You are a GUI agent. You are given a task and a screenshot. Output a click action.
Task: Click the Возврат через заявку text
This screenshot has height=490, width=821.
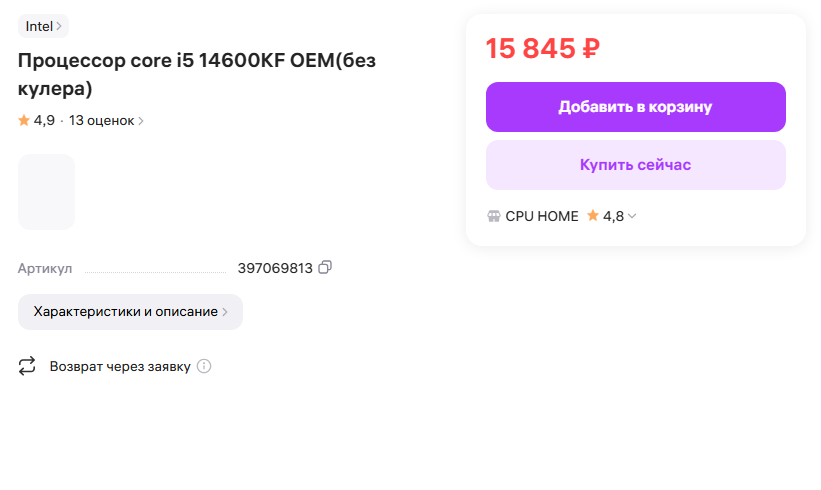click(120, 366)
